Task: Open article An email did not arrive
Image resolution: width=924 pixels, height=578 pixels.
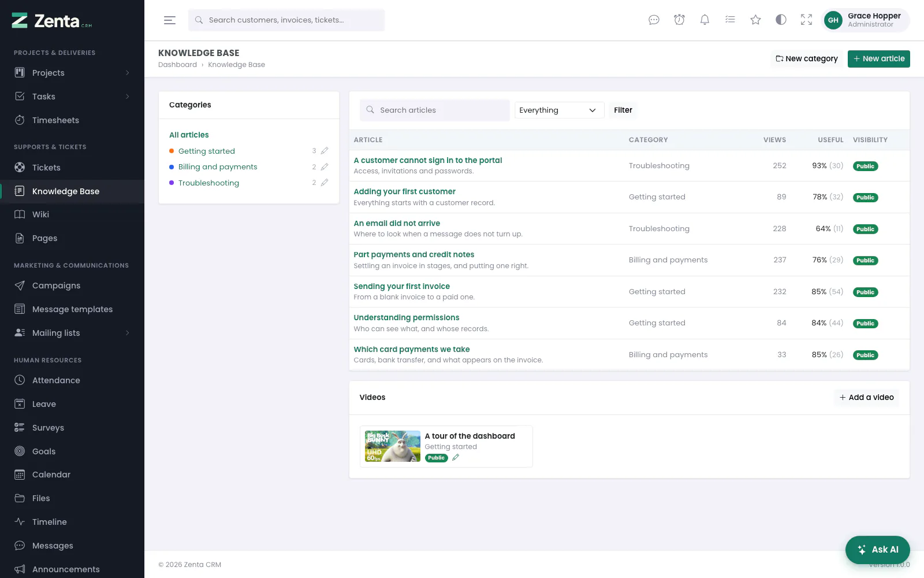Action: tap(397, 223)
